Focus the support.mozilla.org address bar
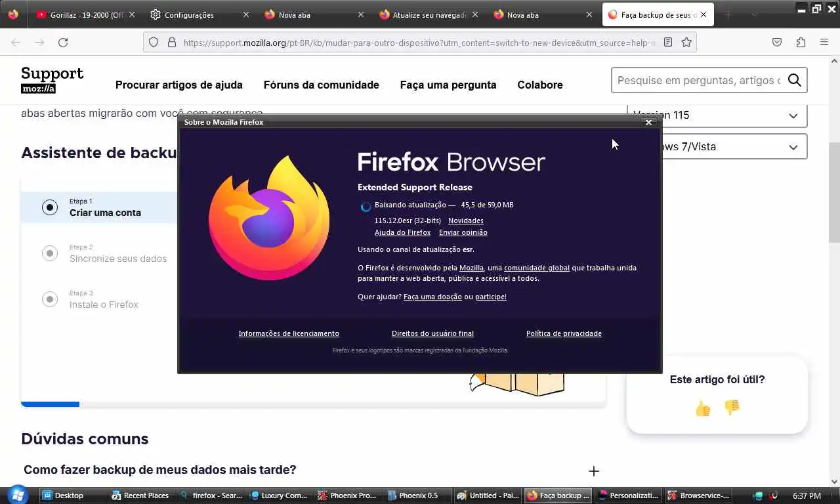The image size is (840, 504). (x=419, y=42)
